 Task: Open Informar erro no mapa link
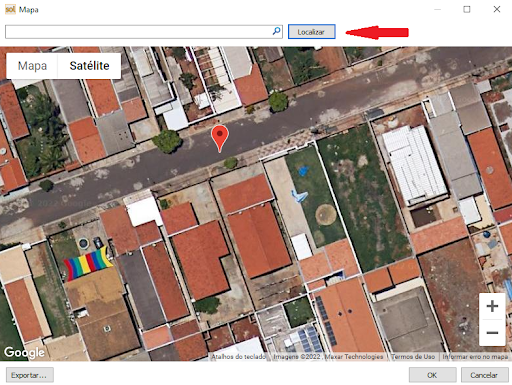tap(475, 357)
